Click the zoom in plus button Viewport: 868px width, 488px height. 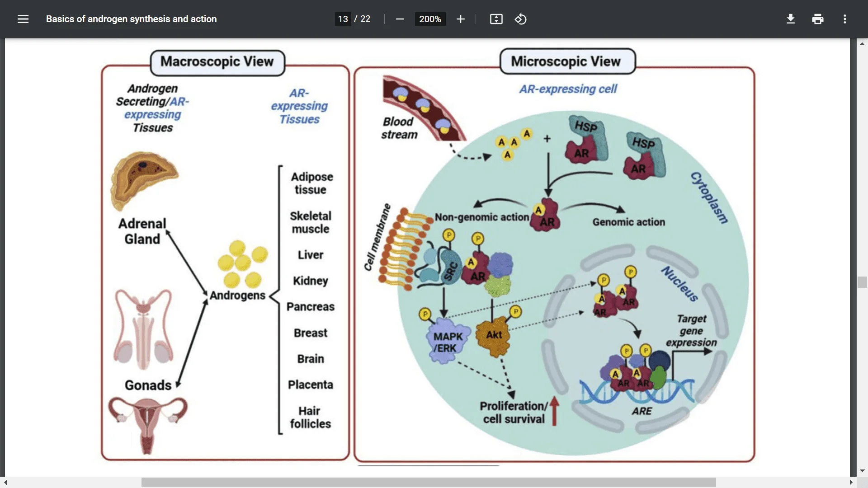[x=460, y=19]
